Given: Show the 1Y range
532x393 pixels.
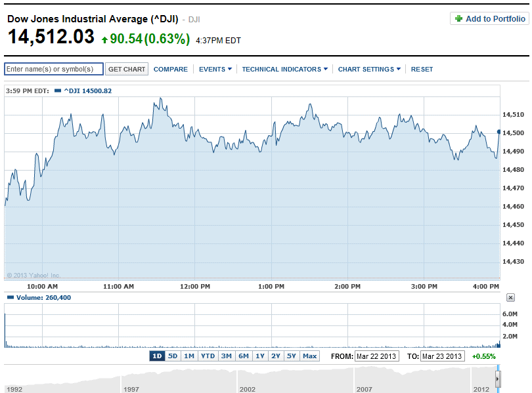Looking at the screenshot, I should point(260,356).
